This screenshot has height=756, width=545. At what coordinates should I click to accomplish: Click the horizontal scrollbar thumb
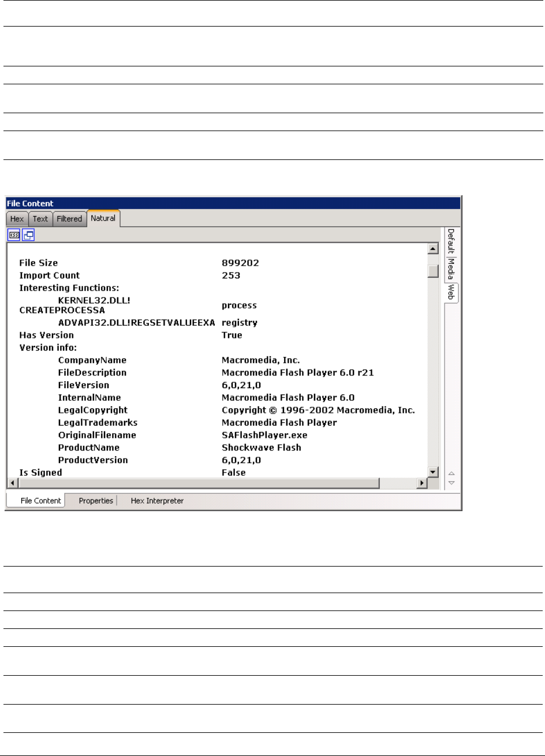pyautogui.click(x=199, y=482)
